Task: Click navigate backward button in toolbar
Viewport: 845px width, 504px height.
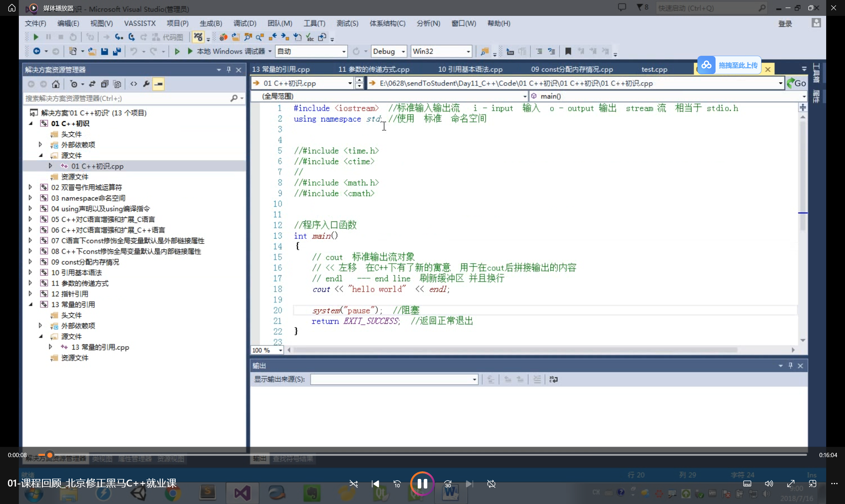Action: (x=37, y=51)
